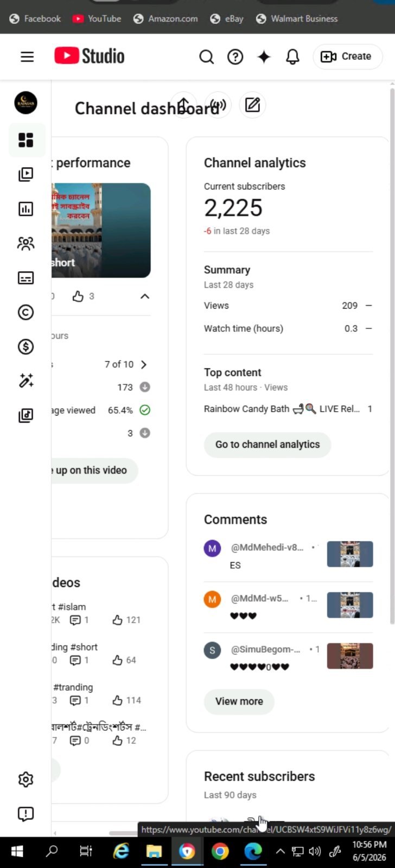
Task: Click the comment icon on the #islam video row
Action: (x=75, y=620)
